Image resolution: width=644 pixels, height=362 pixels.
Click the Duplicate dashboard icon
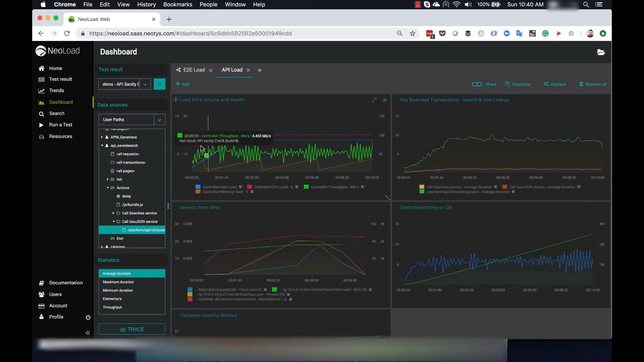pos(507,84)
